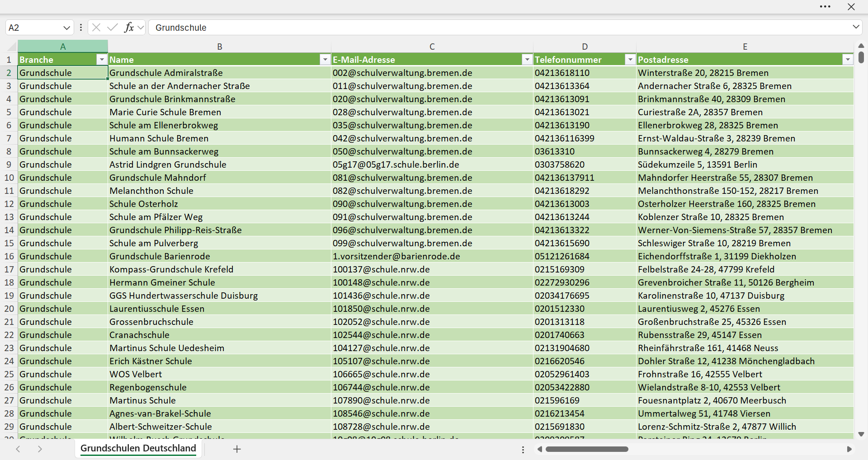This screenshot has height=460, width=868.
Task: Open the E-Mail-Adresse filter dropdown
Action: tap(527, 60)
